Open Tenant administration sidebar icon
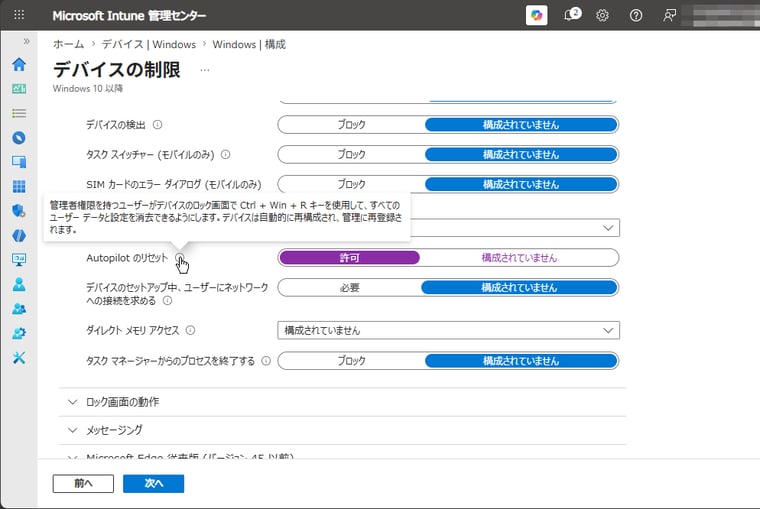 19,334
